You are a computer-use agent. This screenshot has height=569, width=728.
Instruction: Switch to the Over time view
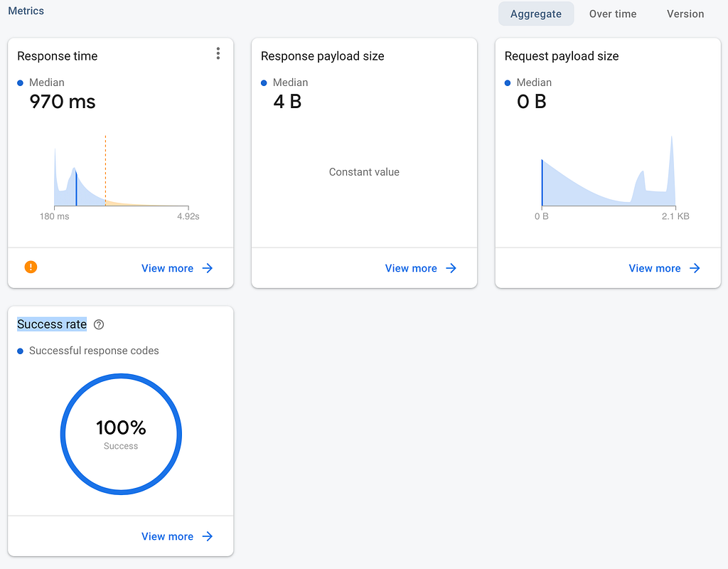coord(613,14)
